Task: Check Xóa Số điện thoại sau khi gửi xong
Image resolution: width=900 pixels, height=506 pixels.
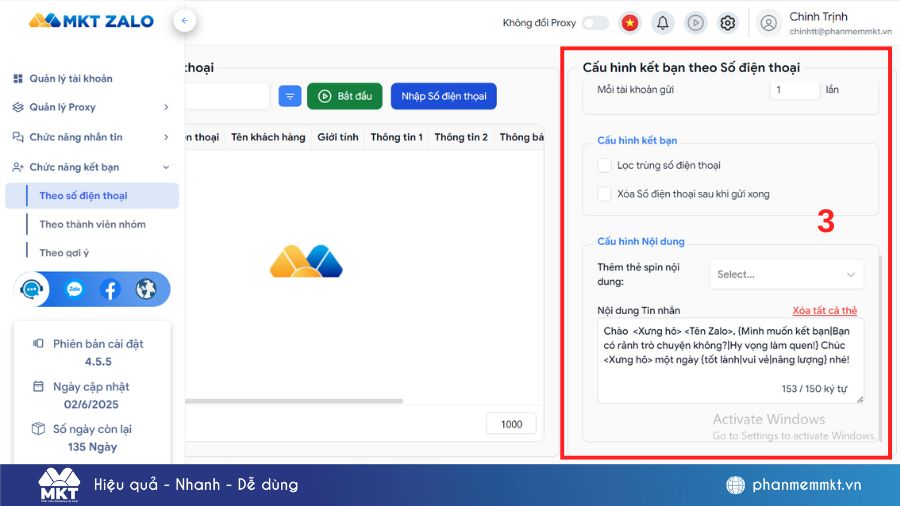Action: (x=604, y=194)
